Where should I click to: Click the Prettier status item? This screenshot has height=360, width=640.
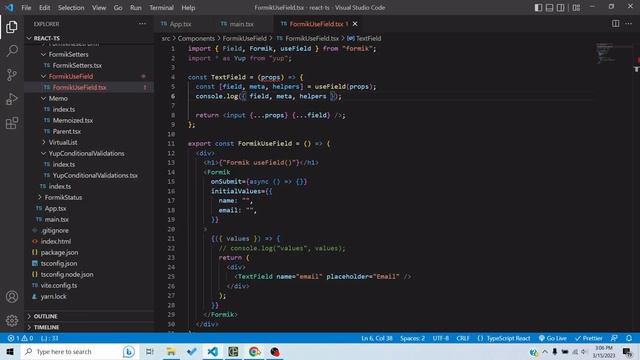589,338
